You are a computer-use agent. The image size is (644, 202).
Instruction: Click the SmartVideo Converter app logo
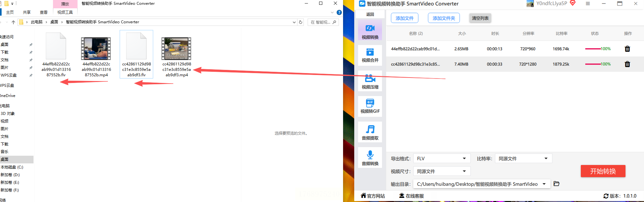click(x=362, y=4)
